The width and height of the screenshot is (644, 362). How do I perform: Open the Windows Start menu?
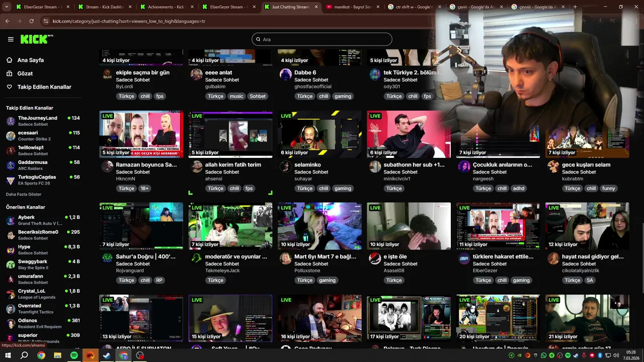tap(8, 355)
